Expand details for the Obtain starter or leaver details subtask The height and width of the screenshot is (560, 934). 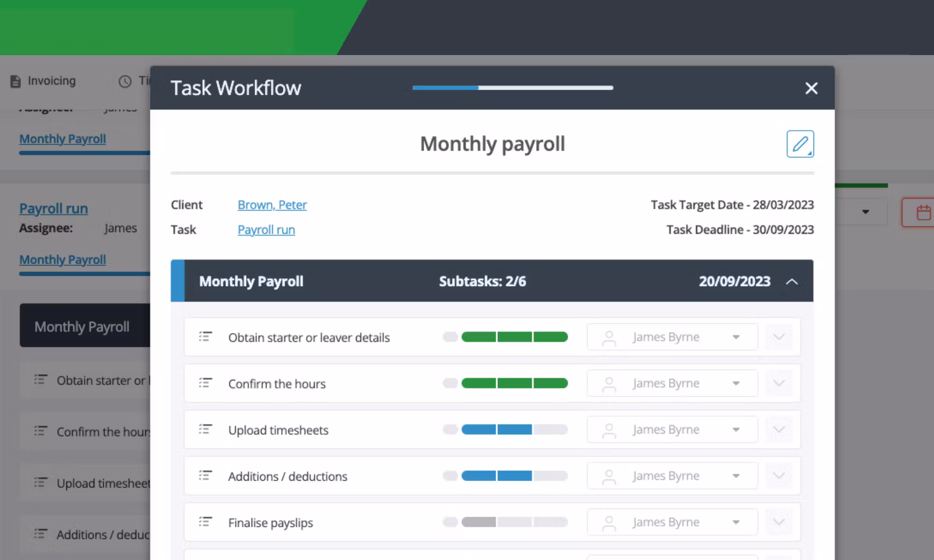778,336
